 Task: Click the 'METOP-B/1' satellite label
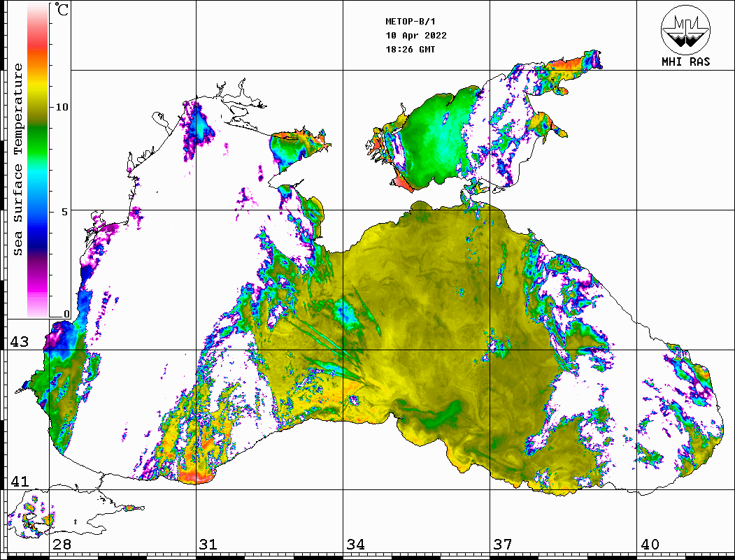[410, 22]
